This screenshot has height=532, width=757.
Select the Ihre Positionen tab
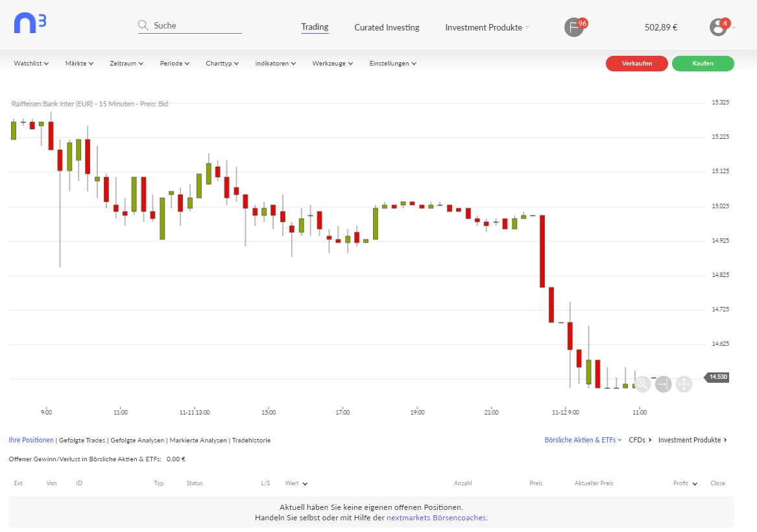click(x=31, y=440)
